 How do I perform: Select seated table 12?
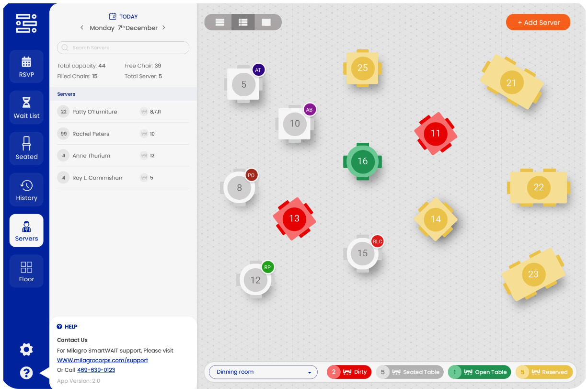click(x=255, y=280)
